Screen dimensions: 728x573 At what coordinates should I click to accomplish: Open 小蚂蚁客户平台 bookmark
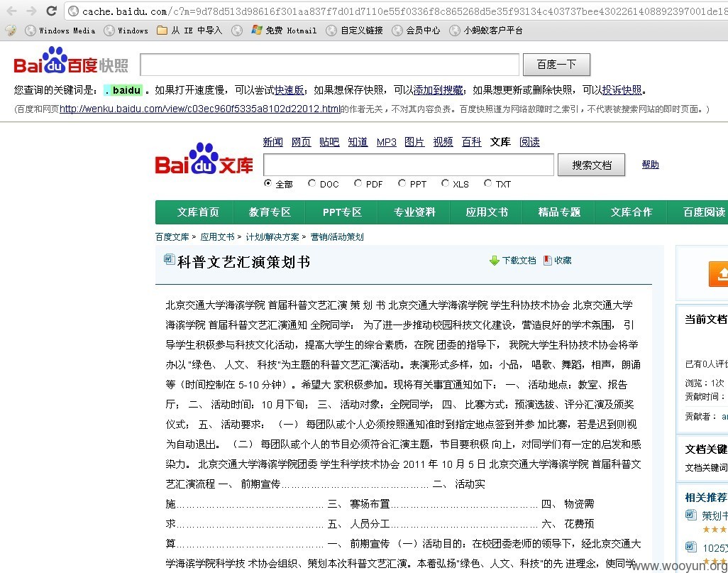(x=486, y=31)
